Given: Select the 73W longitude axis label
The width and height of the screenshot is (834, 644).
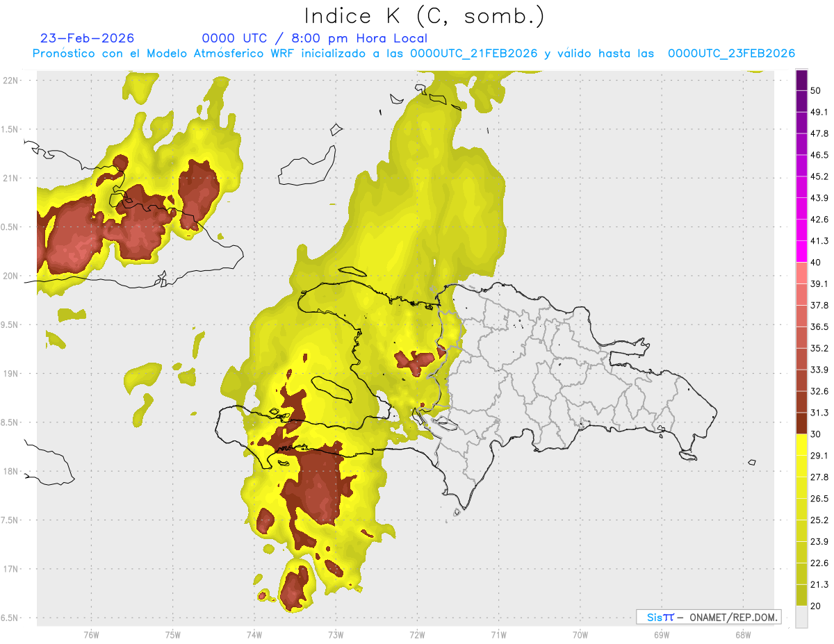Looking at the screenshot, I should pyautogui.click(x=336, y=634).
